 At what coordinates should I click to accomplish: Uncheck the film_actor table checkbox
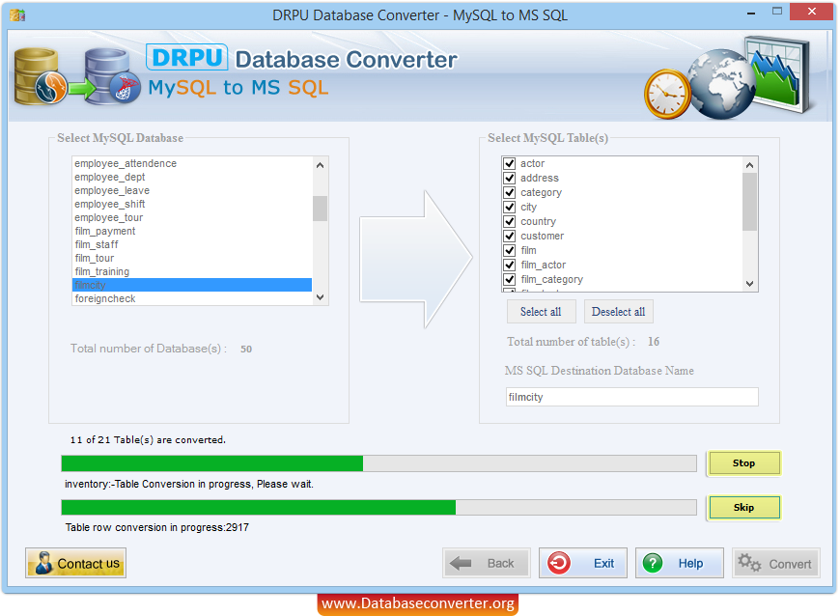[x=510, y=265]
